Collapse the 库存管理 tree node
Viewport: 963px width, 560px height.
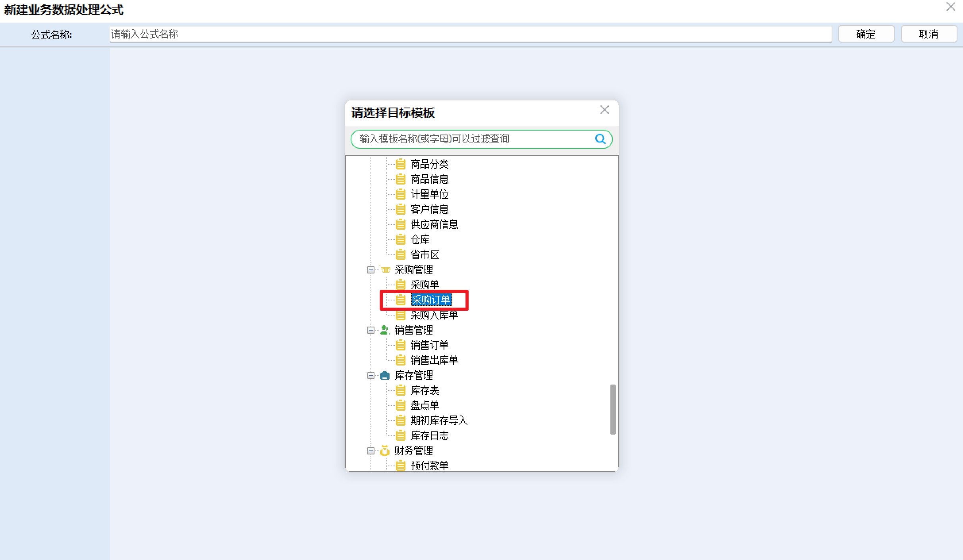tap(371, 375)
